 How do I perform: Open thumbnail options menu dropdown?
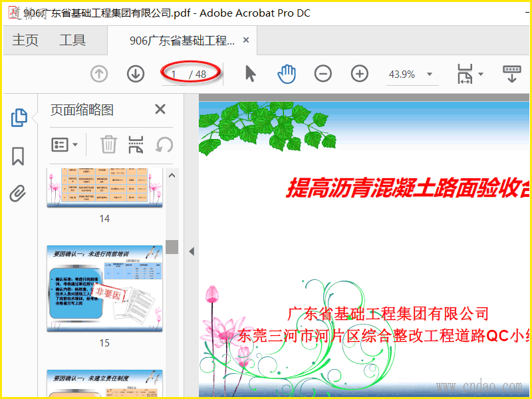pyautogui.click(x=65, y=144)
